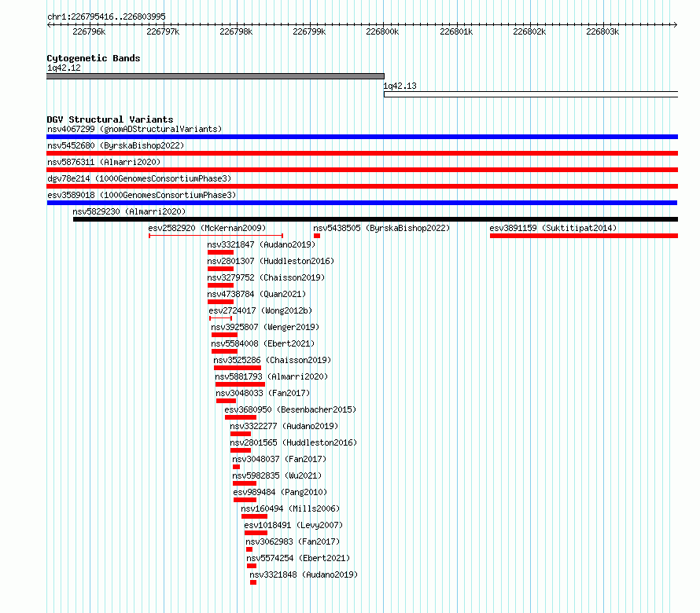Click the red bar under nsv5876311
Viewport: 700px width, 613px height.
363,170
